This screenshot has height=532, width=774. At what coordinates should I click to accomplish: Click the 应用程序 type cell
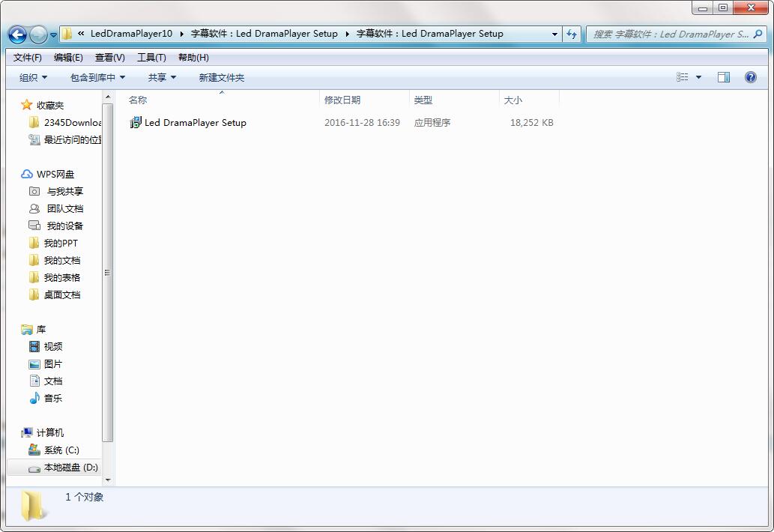pyautogui.click(x=432, y=122)
